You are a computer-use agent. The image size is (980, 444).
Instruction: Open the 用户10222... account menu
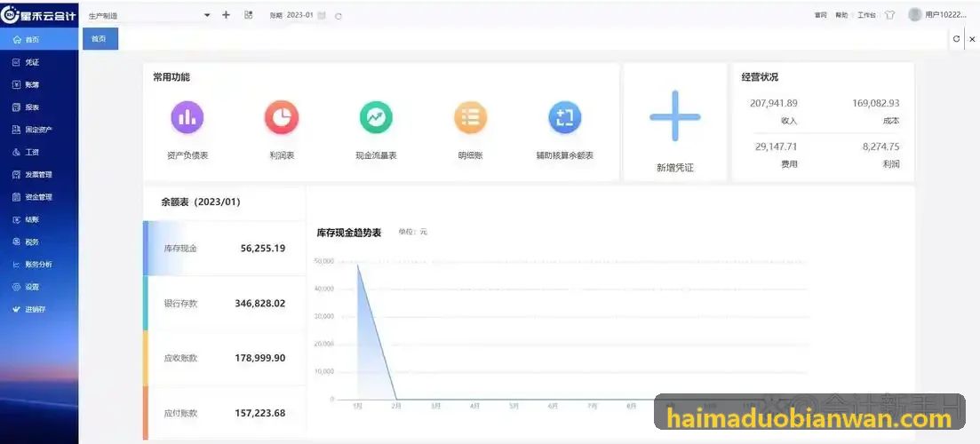(945, 15)
